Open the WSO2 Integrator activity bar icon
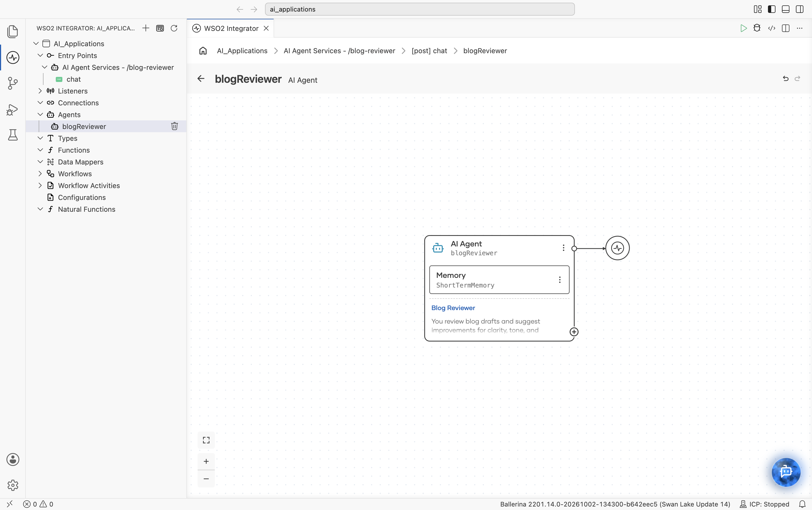Viewport: 812px width, 510px height. (13, 57)
